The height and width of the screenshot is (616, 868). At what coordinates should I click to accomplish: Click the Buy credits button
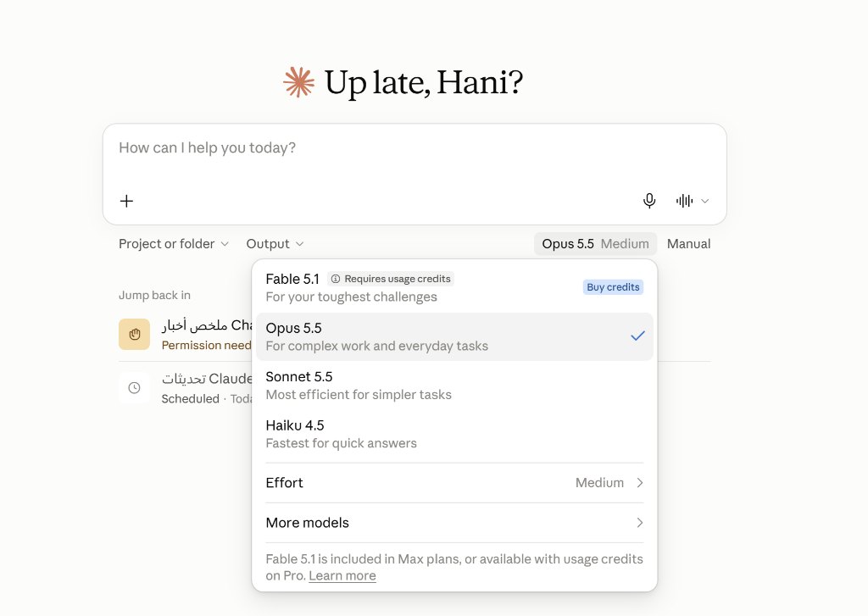(x=613, y=287)
